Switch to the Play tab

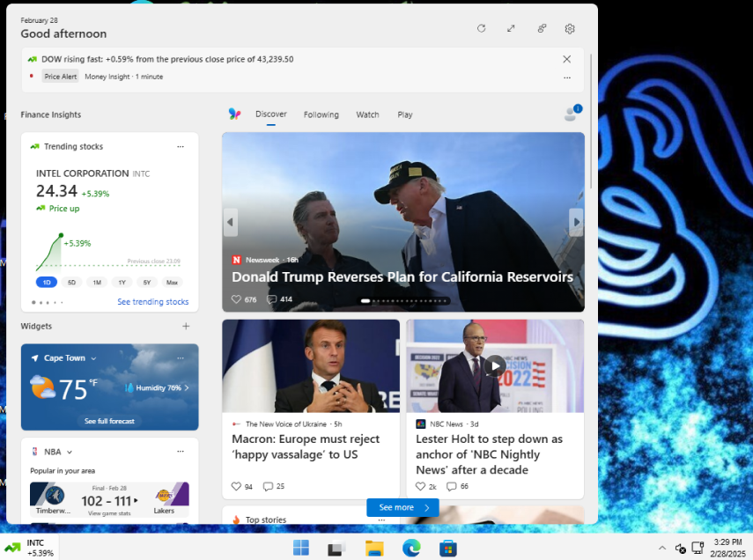coord(405,114)
